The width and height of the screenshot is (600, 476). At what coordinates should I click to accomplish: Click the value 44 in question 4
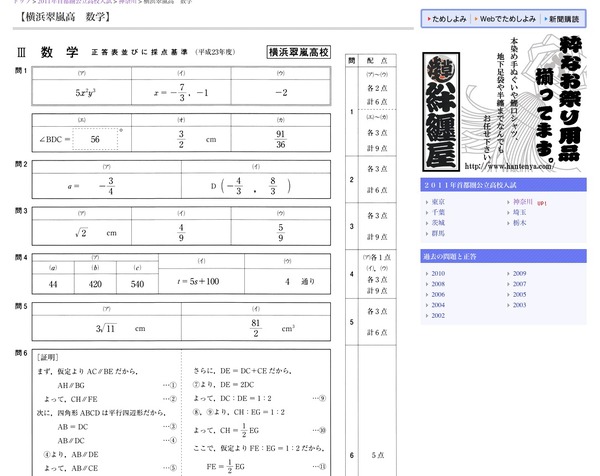click(53, 284)
